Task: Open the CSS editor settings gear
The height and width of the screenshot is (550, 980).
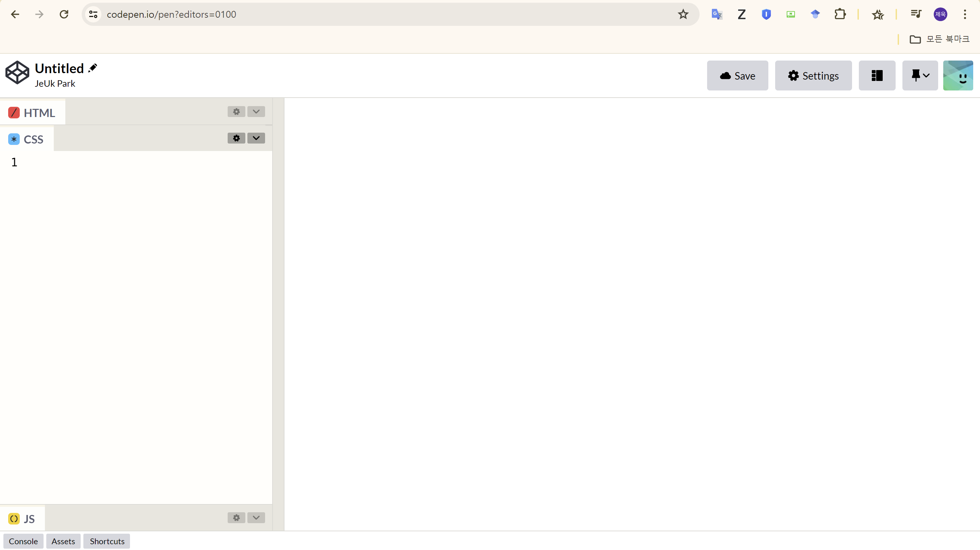Action: pyautogui.click(x=236, y=138)
